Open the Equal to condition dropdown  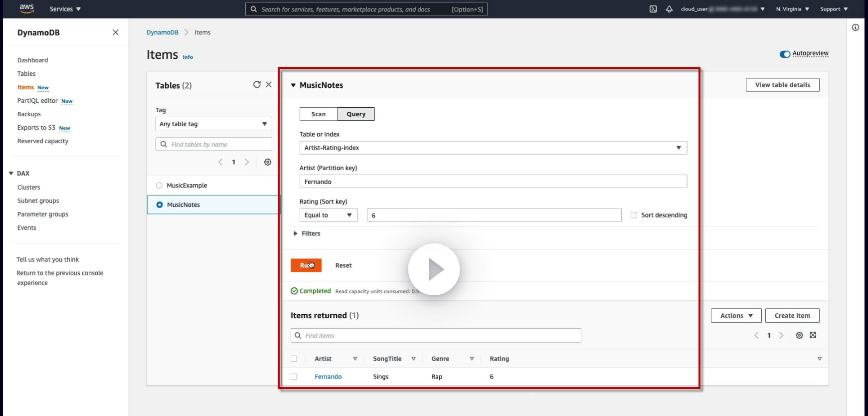pyautogui.click(x=329, y=215)
